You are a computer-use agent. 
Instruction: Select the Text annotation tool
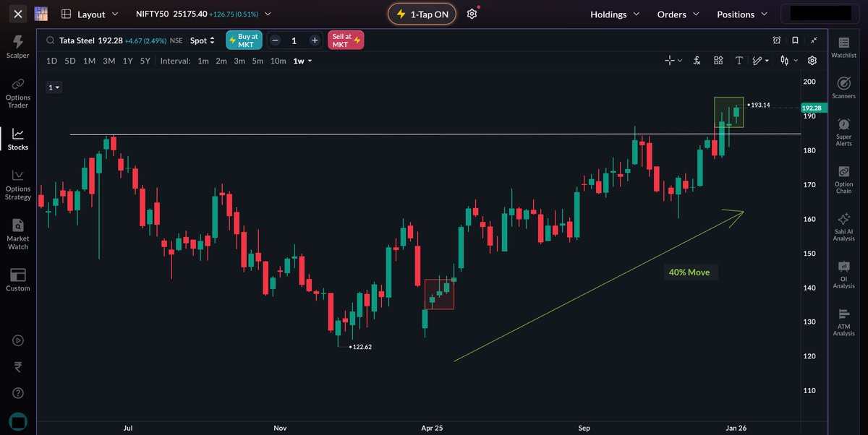pos(739,61)
